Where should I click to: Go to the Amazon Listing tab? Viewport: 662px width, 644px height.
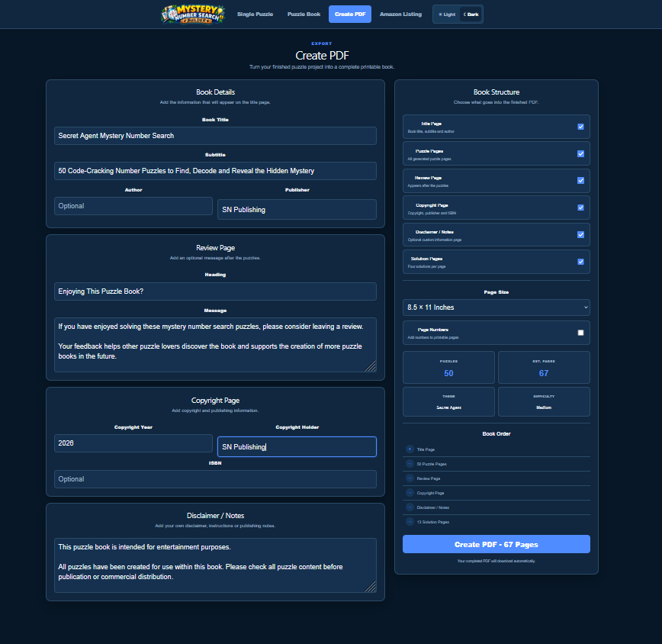click(400, 14)
